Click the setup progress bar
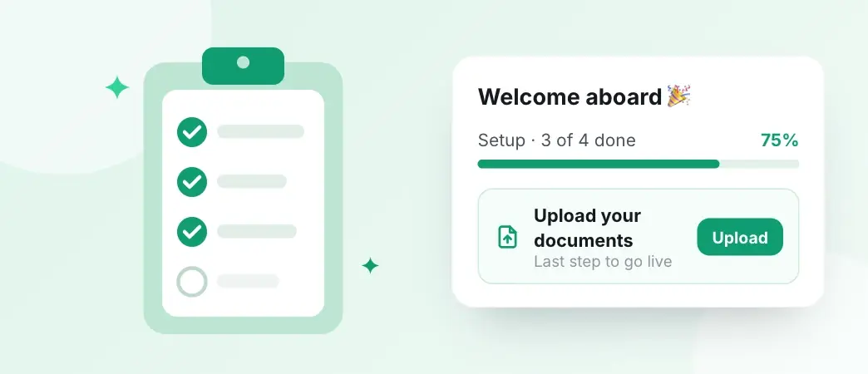868x374 pixels. (x=639, y=164)
